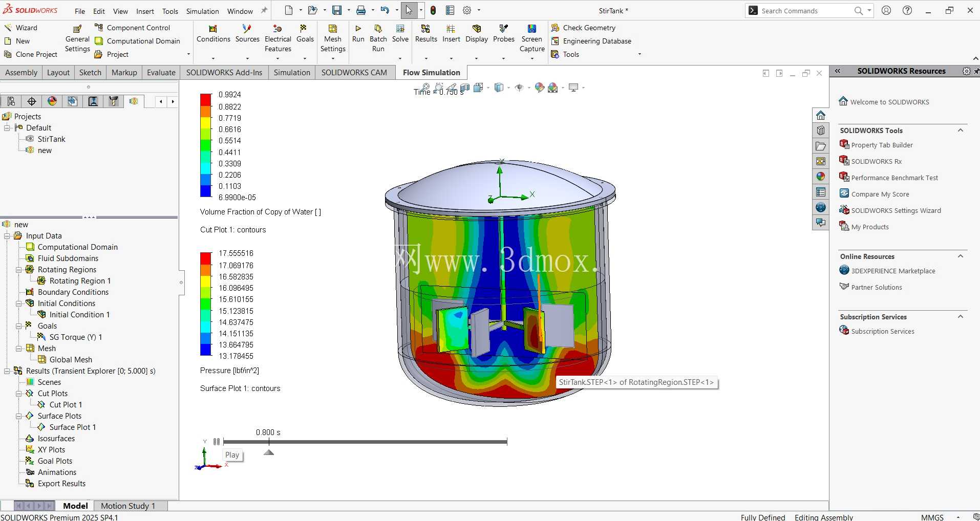Open the Batch Run tool
The image size is (980, 521).
coord(378,38)
